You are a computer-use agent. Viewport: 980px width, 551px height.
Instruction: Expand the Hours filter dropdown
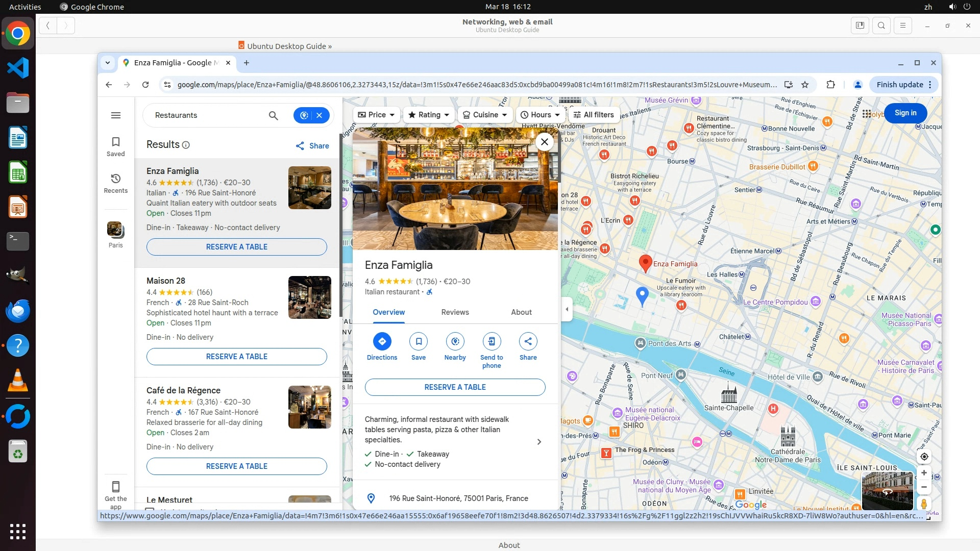point(540,115)
